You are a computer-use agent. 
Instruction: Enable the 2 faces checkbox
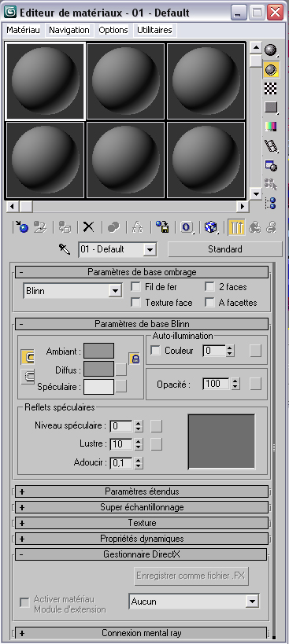(209, 287)
